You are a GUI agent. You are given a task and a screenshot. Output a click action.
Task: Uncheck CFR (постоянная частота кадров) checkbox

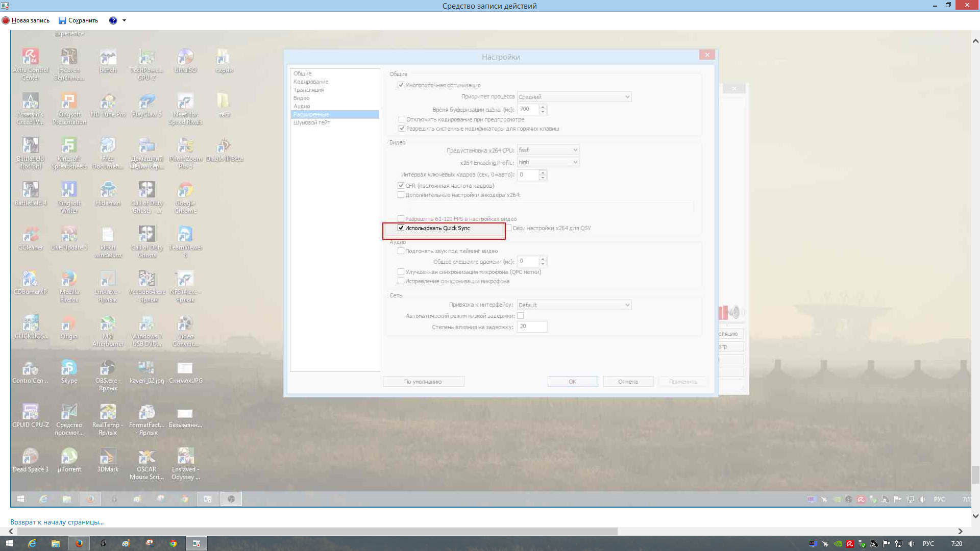tap(401, 186)
